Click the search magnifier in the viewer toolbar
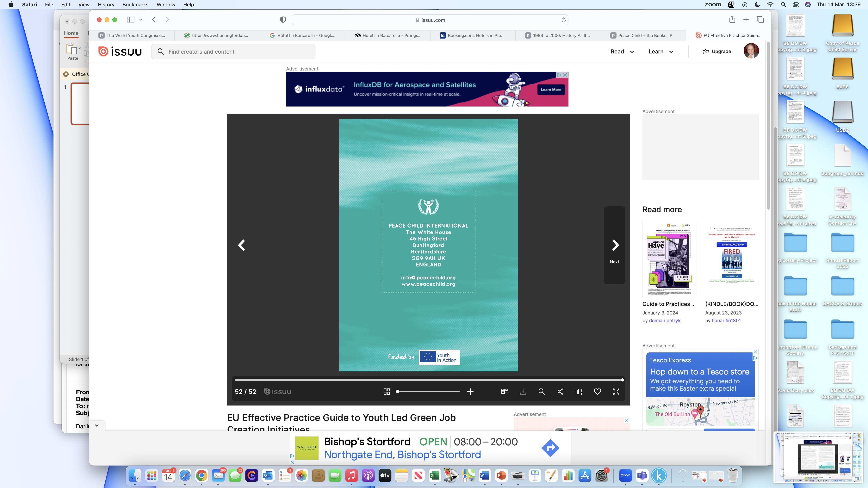This screenshot has width=868, height=488. [x=542, y=391]
